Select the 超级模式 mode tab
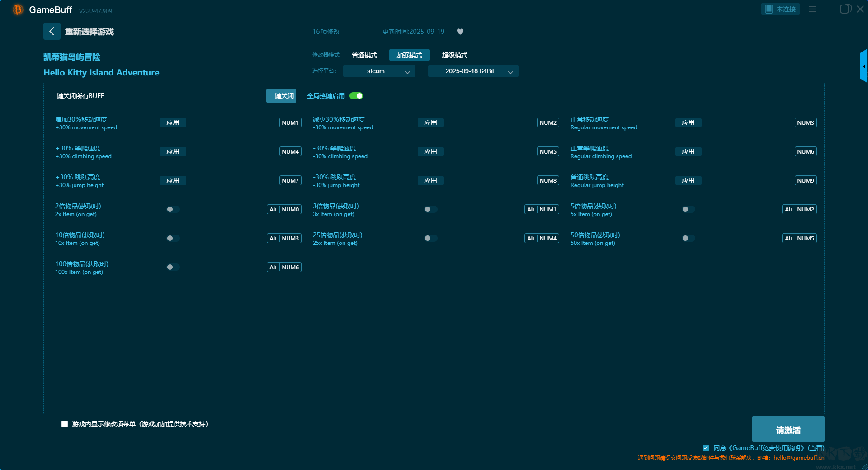 (455, 55)
